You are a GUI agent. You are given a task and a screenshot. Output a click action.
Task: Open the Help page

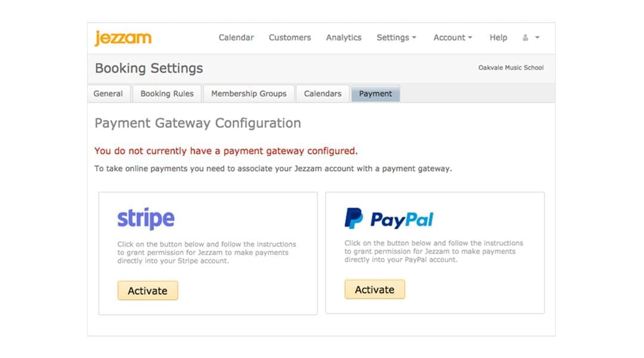point(498,38)
